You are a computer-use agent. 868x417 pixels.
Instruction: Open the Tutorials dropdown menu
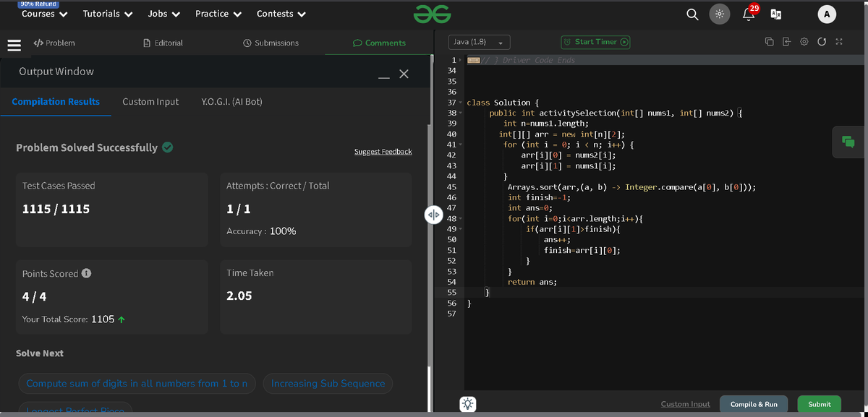(108, 14)
